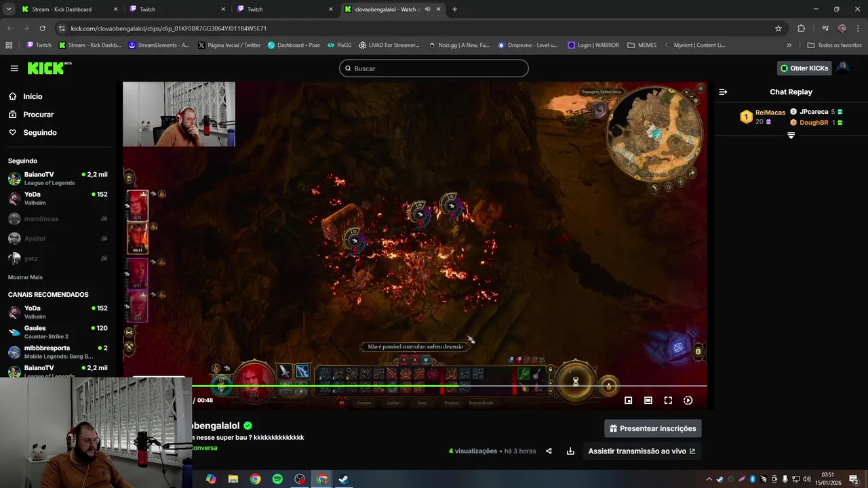
Task: Click the browser address bar URL
Action: (x=168, y=28)
